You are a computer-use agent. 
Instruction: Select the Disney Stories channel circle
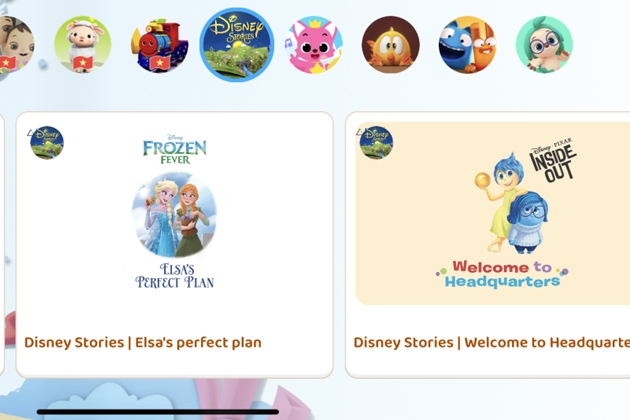pos(237,45)
